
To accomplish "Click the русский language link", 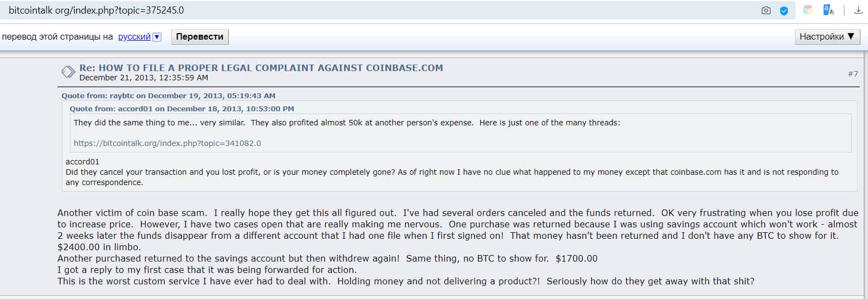I will (x=134, y=37).
